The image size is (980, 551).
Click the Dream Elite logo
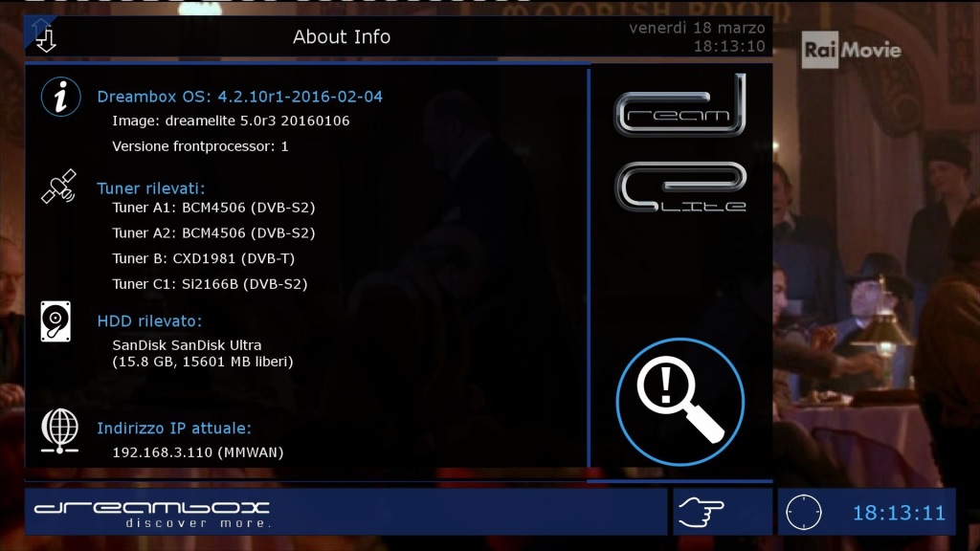point(680,143)
